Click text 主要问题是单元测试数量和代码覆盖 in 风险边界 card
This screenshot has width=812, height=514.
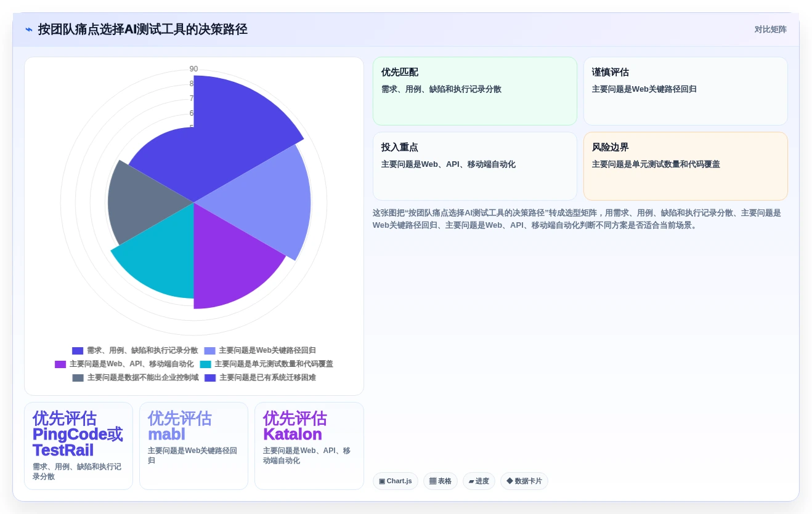click(656, 164)
